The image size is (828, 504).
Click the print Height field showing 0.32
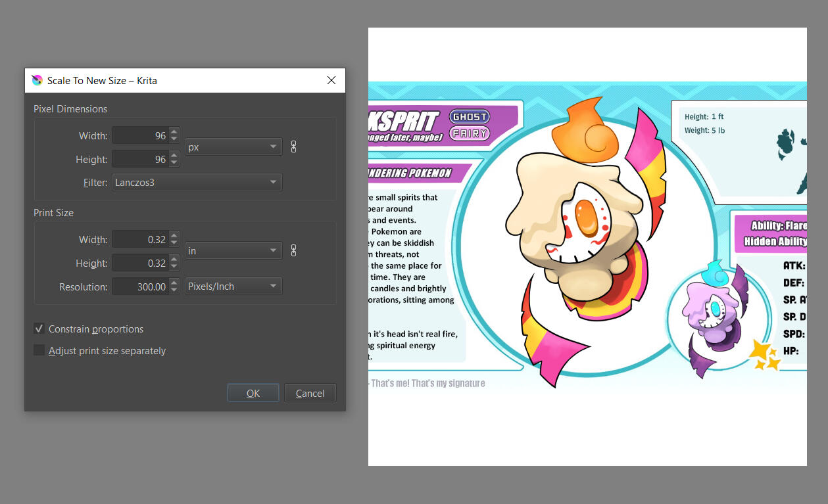point(140,263)
